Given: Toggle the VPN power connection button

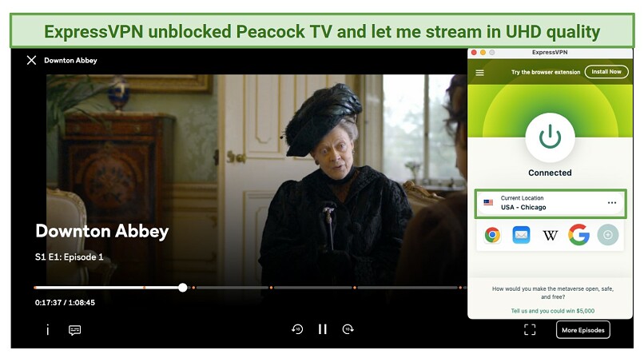Looking at the screenshot, I should (x=550, y=137).
